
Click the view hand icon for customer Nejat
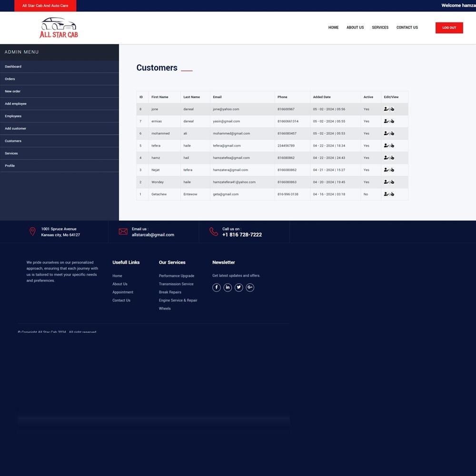pyautogui.click(x=392, y=170)
